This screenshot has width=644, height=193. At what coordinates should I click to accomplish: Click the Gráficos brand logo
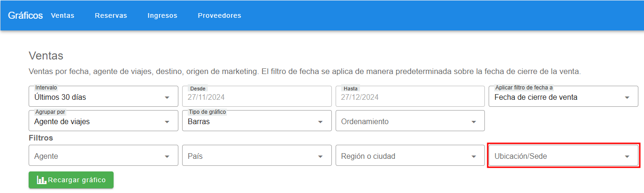(x=25, y=15)
